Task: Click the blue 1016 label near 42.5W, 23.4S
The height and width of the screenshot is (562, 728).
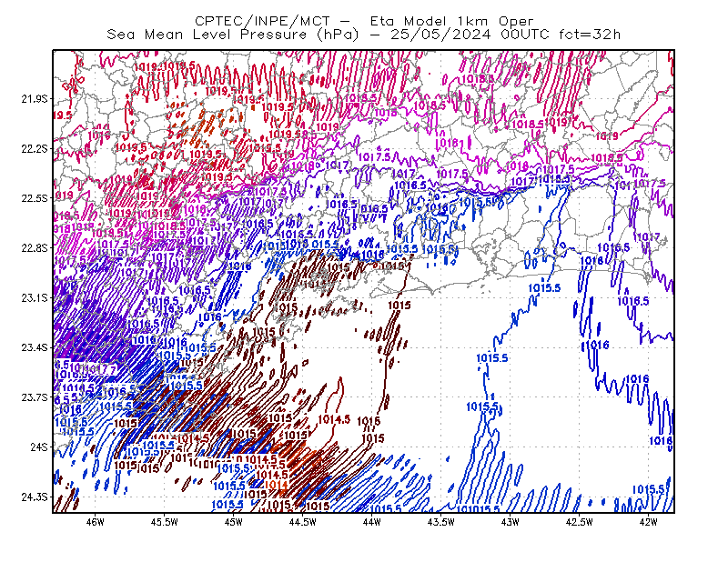Action: (597, 345)
